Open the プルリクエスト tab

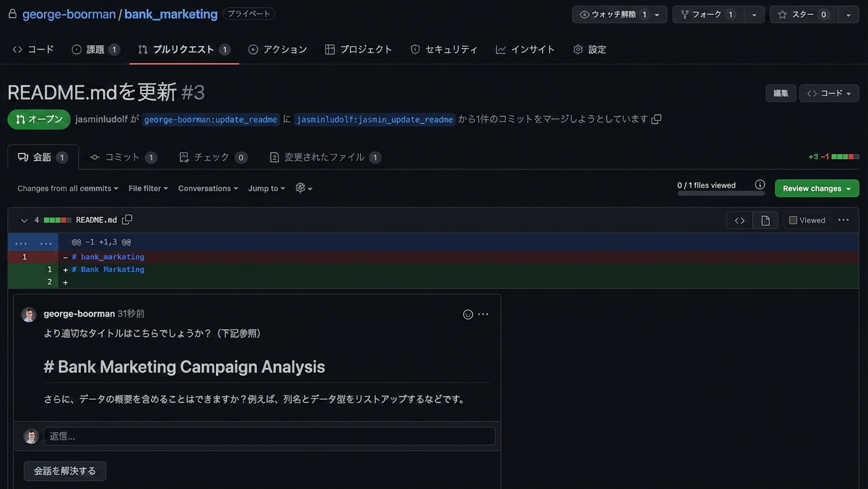tap(184, 49)
